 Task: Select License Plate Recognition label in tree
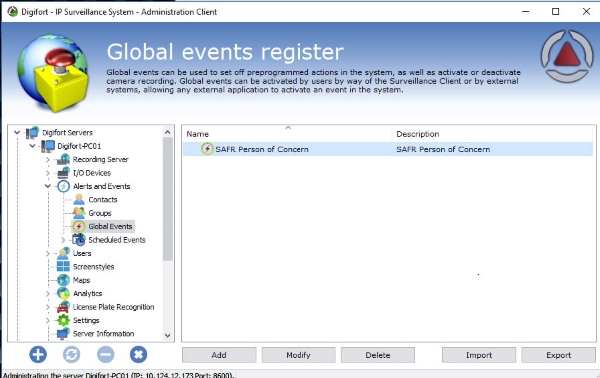click(113, 307)
